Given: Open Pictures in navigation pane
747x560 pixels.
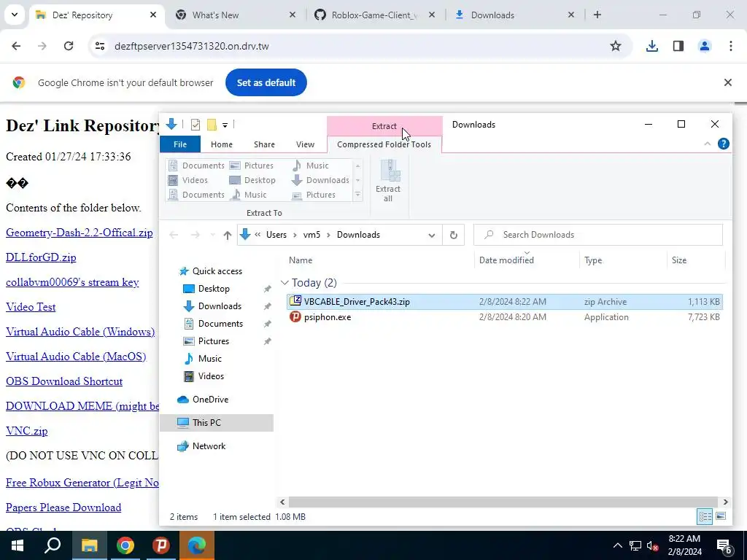Looking at the screenshot, I should [x=214, y=341].
